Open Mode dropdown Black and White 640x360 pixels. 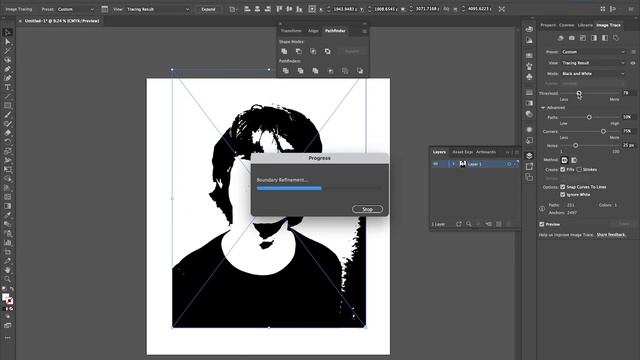click(593, 73)
